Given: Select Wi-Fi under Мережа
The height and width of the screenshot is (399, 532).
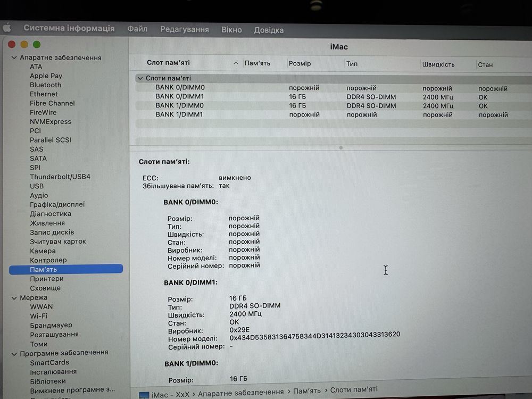Looking at the screenshot, I should [39, 316].
